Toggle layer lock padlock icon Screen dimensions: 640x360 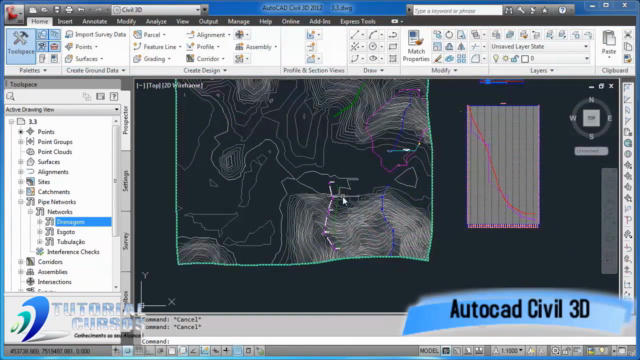(x=514, y=59)
